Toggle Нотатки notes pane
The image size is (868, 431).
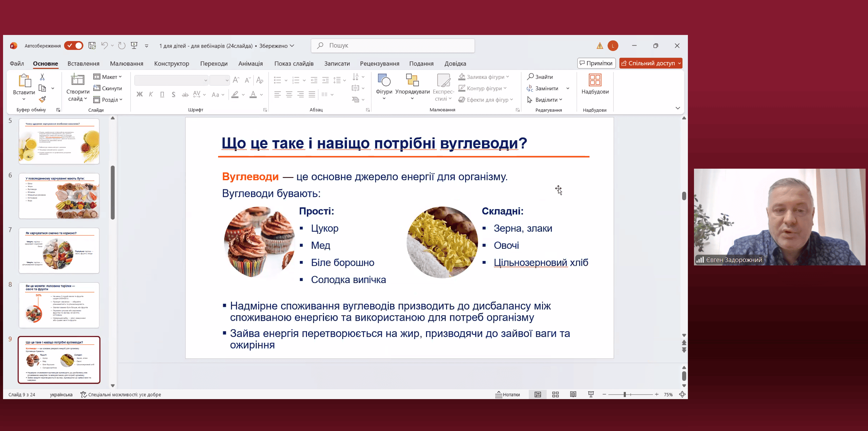pos(507,394)
